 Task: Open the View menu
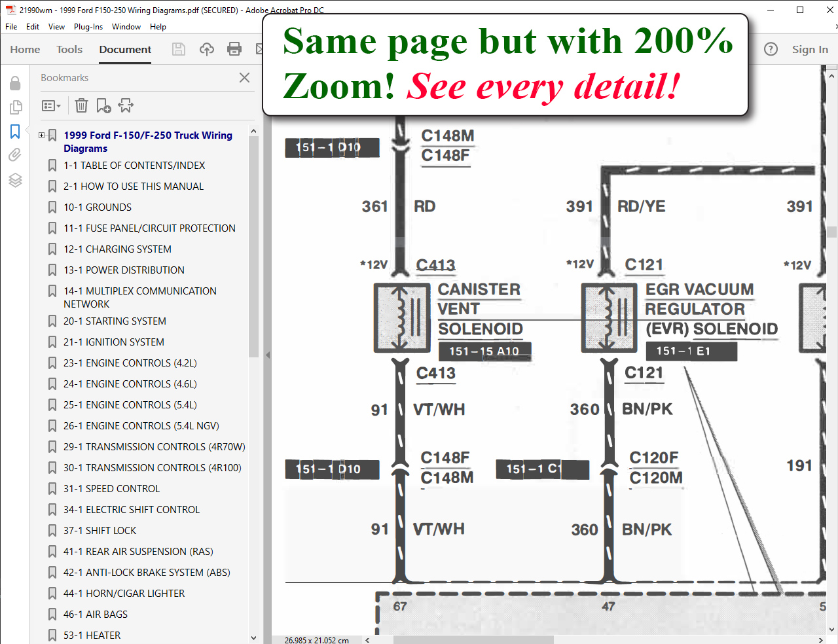point(57,27)
